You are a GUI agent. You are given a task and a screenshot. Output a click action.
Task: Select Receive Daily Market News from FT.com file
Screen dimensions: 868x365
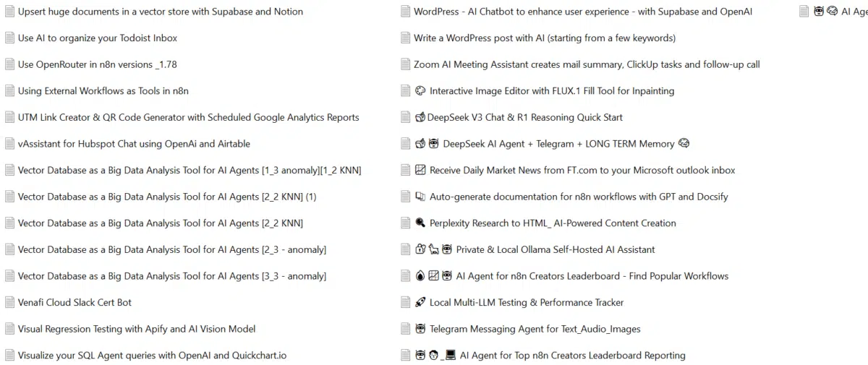coord(582,170)
